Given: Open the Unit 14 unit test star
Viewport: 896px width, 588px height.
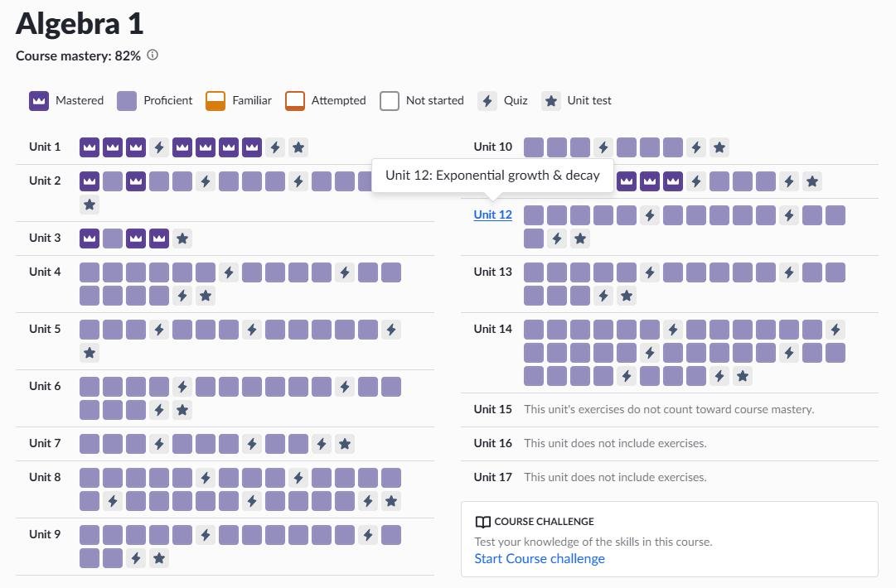Looking at the screenshot, I should [743, 376].
